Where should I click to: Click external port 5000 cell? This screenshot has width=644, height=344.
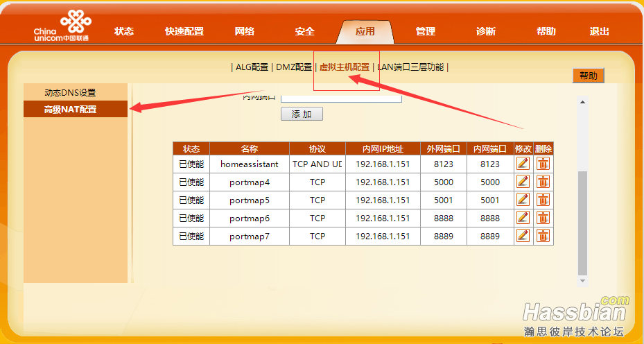click(444, 182)
